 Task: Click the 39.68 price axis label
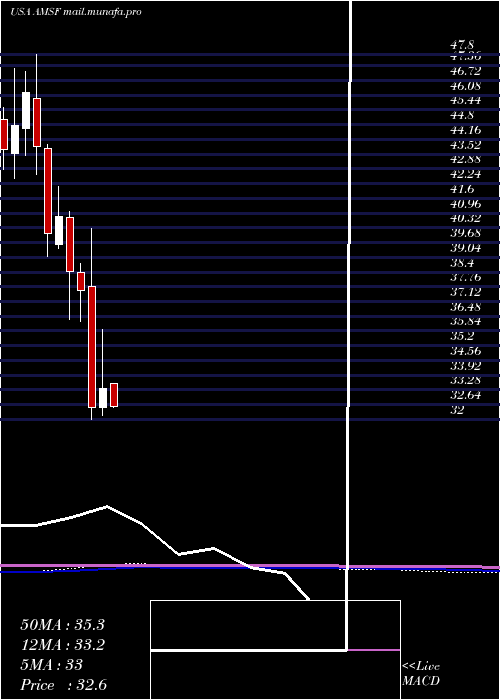pyautogui.click(x=466, y=233)
